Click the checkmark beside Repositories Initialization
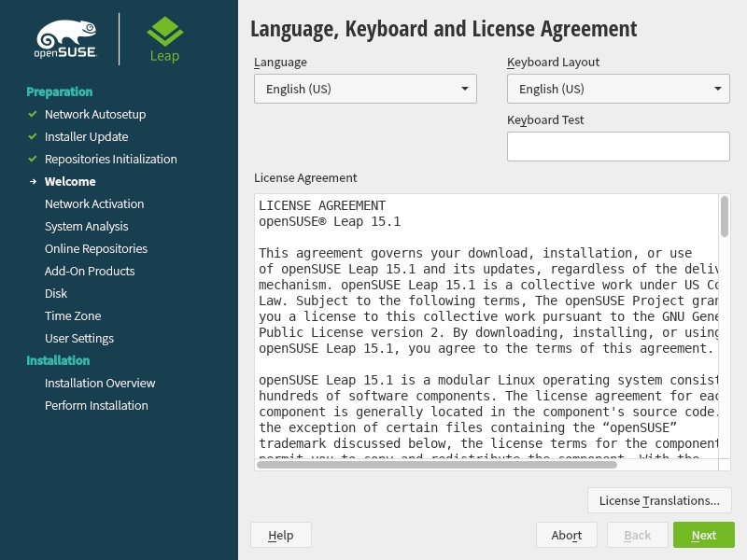Screen dimensions: 747x560 pos(33,159)
